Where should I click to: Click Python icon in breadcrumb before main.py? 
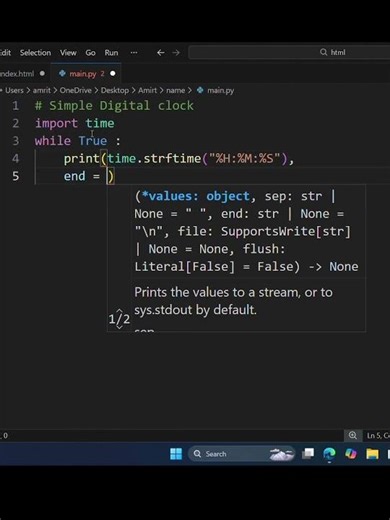coord(200,90)
